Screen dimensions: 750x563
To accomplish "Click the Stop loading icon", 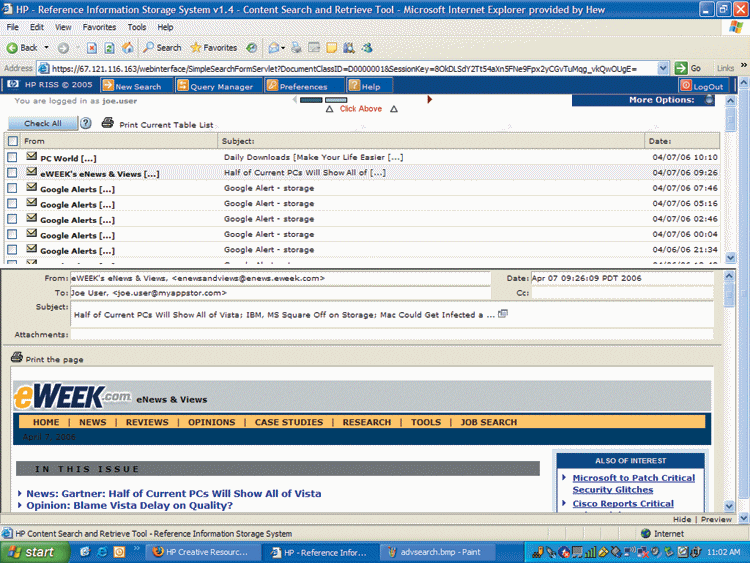I will click(x=92, y=48).
